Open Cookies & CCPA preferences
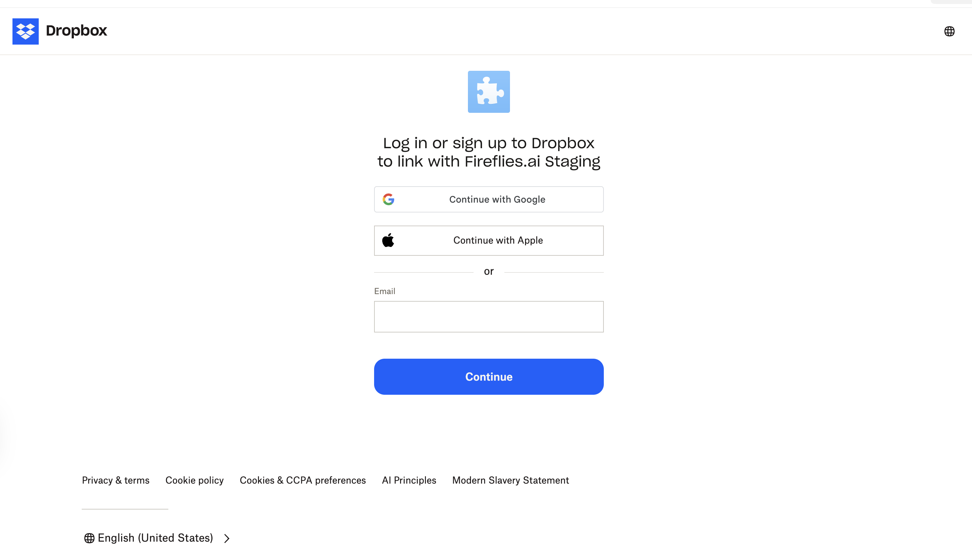972x560 pixels. [303, 480]
